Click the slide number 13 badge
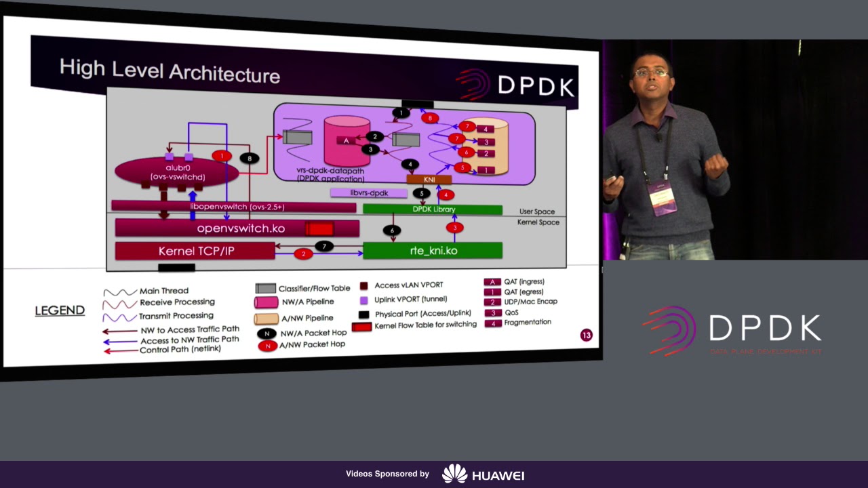 [586, 335]
